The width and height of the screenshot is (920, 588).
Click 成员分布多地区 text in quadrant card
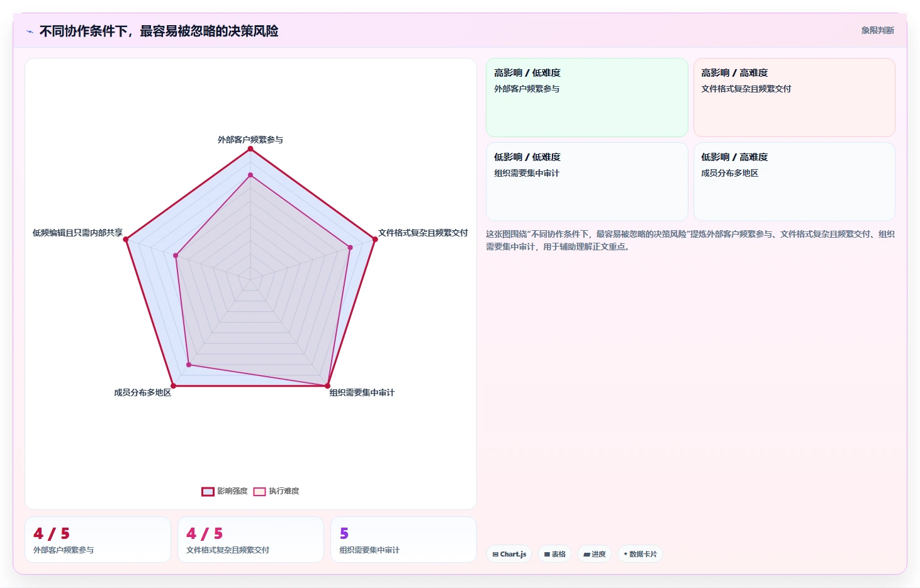click(x=730, y=173)
